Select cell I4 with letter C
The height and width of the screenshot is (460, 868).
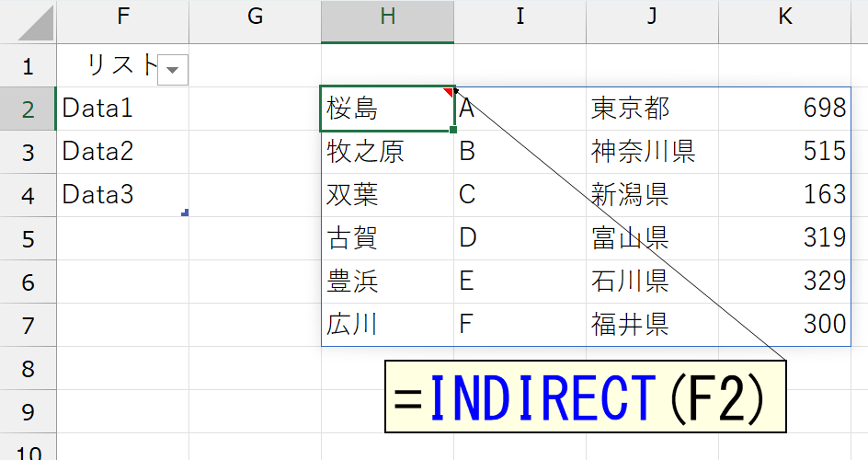520,195
